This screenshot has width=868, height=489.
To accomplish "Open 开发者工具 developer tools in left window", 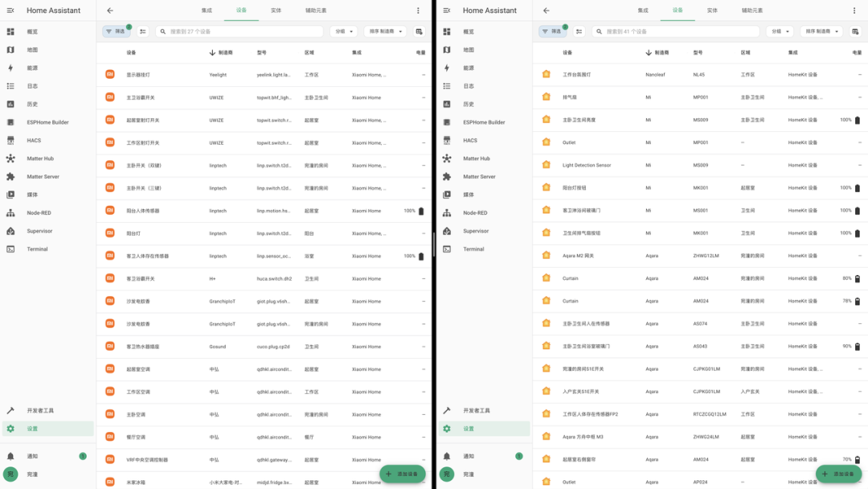I will click(47, 410).
